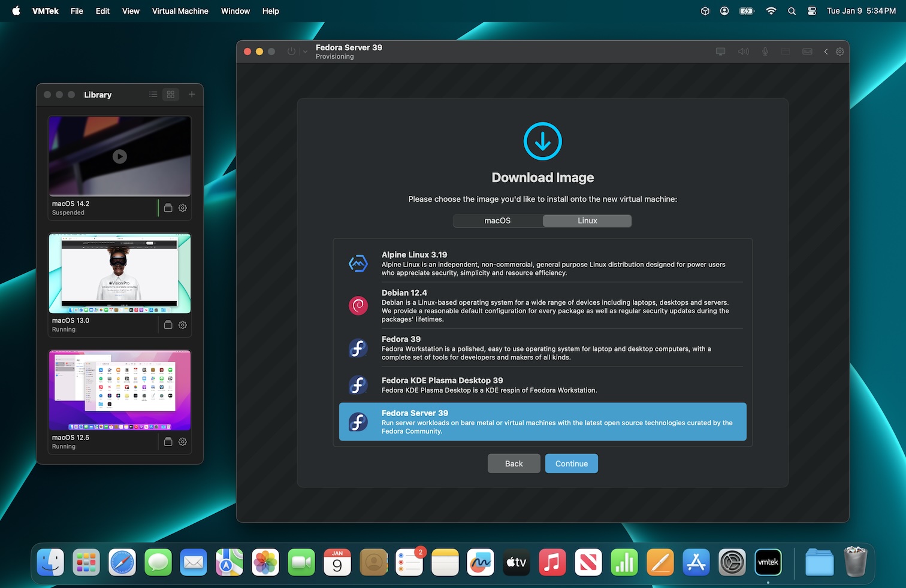This screenshot has width=906, height=588.
Task: Open the View menu in the menu bar
Action: pos(131,11)
